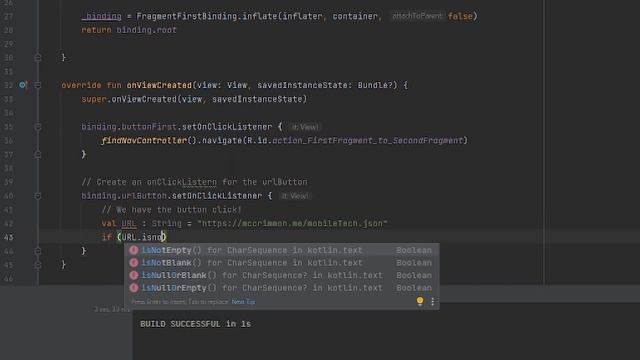Click function icon beside isNullOrEmpty()
The height and width of the screenshot is (360, 640).
133,288
